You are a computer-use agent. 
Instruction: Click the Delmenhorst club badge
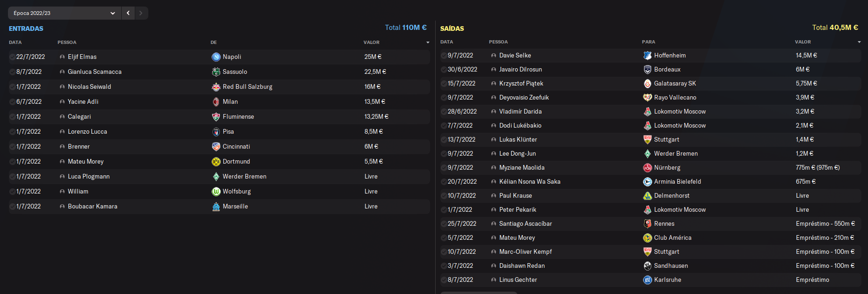click(647, 196)
